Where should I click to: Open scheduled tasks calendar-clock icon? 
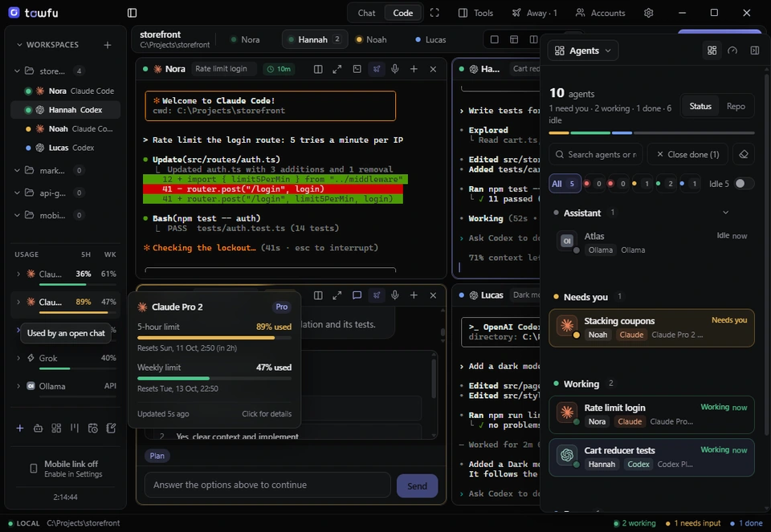click(x=93, y=428)
